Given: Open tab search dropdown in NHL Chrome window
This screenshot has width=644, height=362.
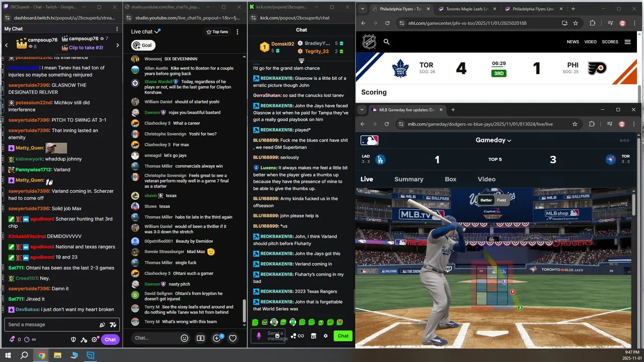Looking at the screenshot, I should (x=361, y=9).
